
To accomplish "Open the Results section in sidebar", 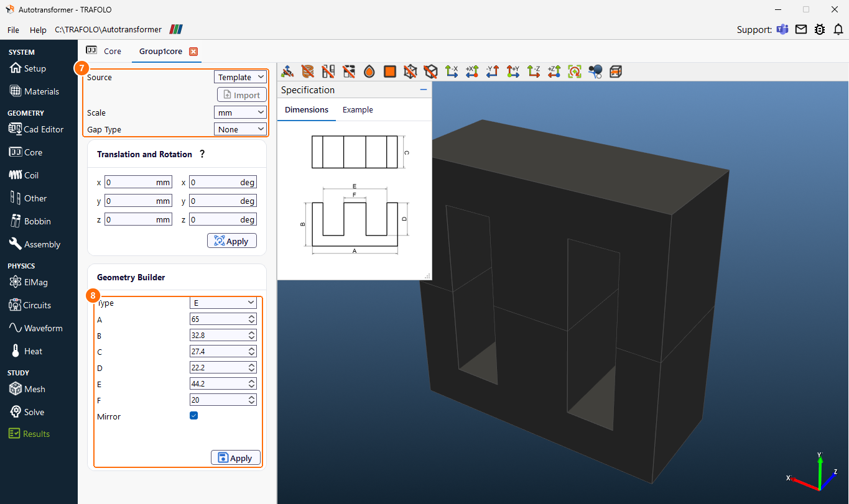I will coord(29,434).
